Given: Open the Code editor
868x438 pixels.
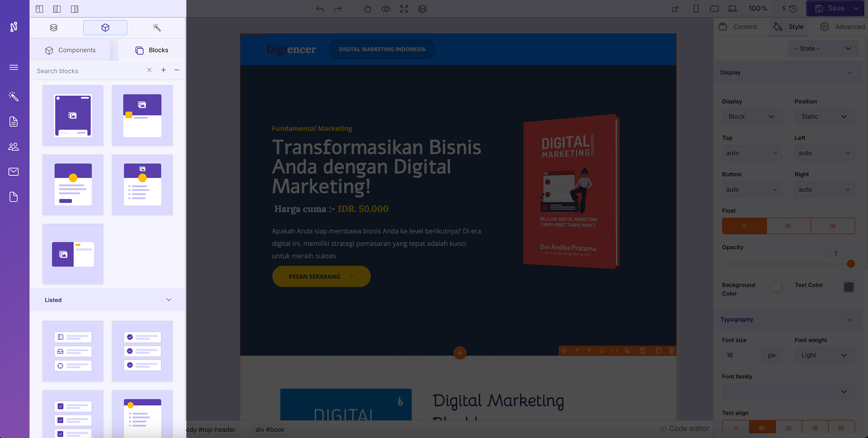Looking at the screenshot, I should click(x=684, y=429).
